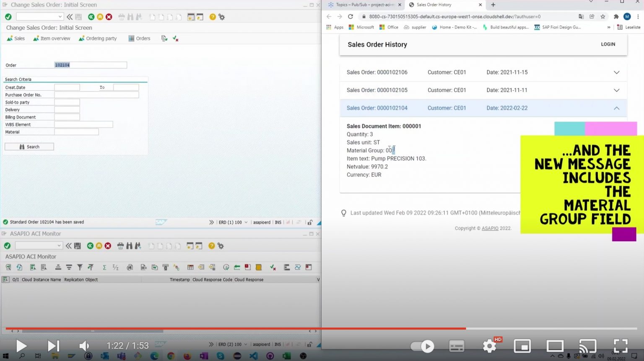The width and height of the screenshot is (644, 361).
Task: Open SAP help via the question mark icon
Action: pos(213,16)
